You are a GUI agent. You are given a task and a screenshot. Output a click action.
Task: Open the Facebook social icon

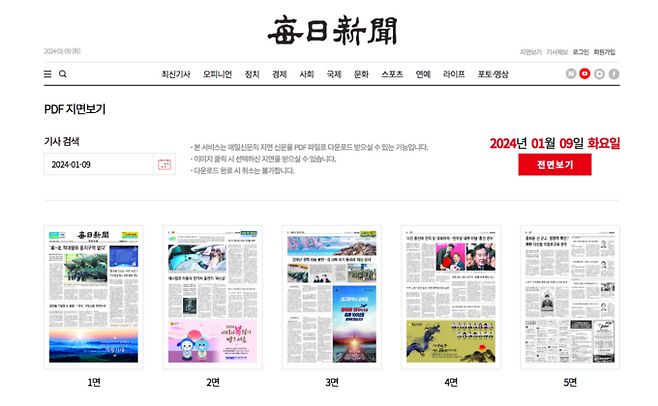click(614, 74)
